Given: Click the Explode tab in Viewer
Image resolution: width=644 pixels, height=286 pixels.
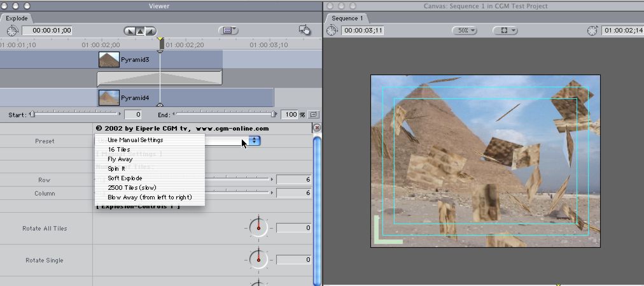Looking at the screenshot, I should pyautogui.click(x=17, y=18).
